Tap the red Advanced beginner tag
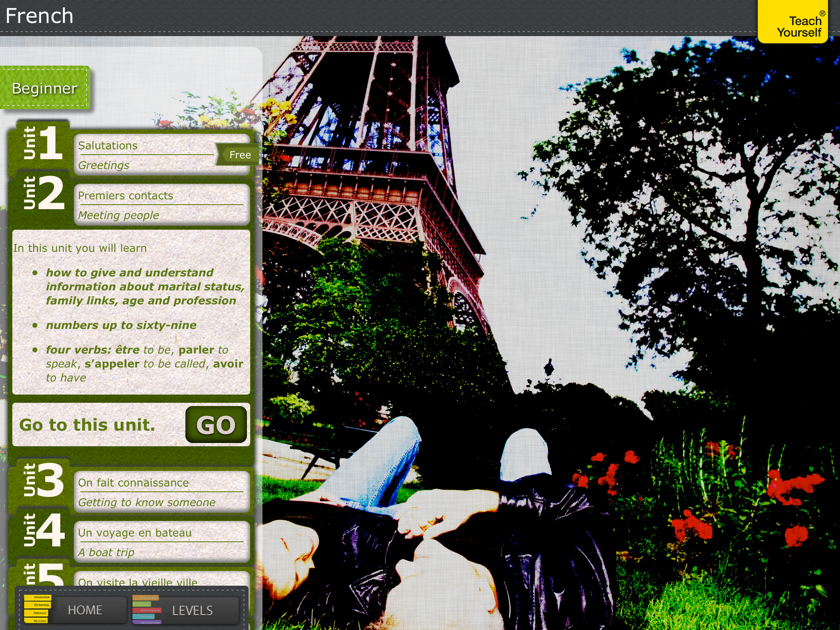The height and width of the screenshot is (630, 840). [148, 610]
